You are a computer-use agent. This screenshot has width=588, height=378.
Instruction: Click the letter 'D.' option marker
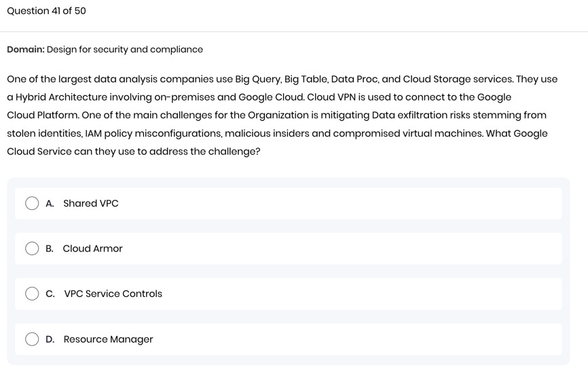[x=50, y=339]
